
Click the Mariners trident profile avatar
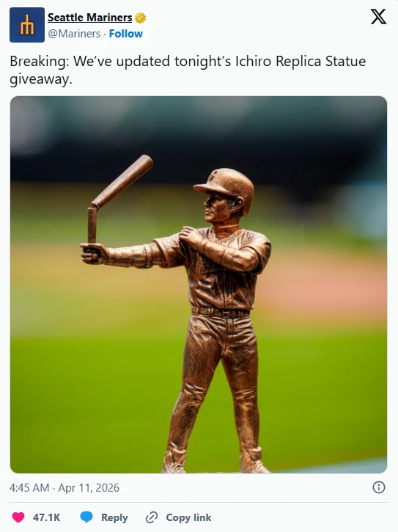pyautogui.click(x=27, y=25)
